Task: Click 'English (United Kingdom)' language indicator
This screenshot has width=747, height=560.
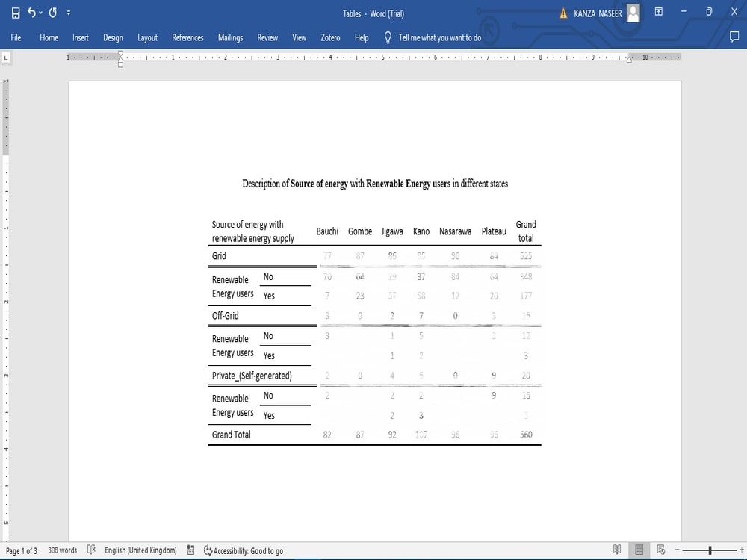Action: [140, 550]
